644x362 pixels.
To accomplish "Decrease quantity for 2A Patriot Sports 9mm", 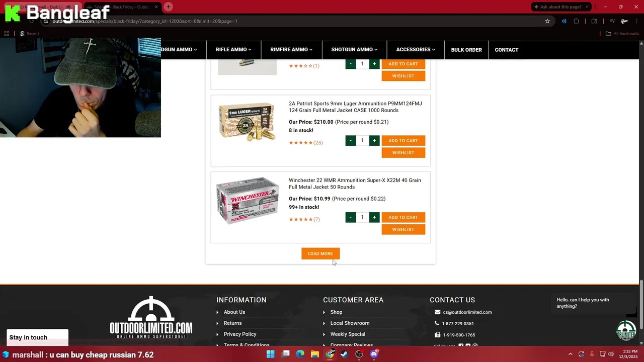I will (351, 141).
